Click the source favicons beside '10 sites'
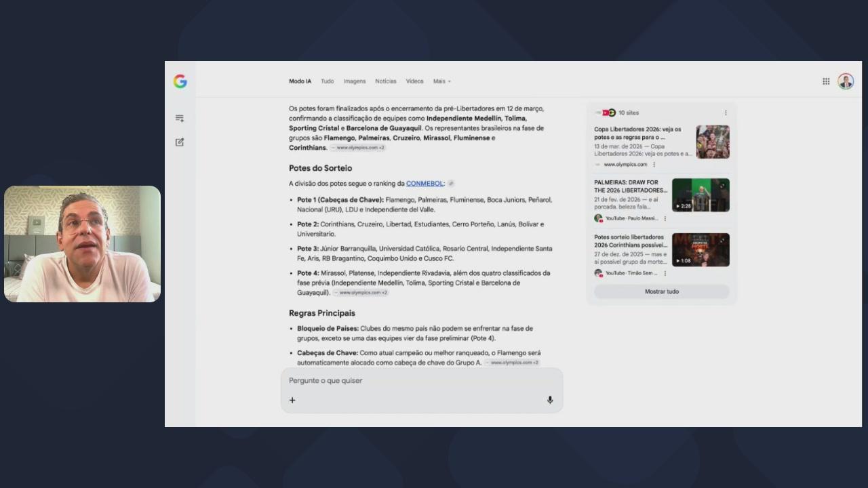868x488 pixels. pos(606,113)
